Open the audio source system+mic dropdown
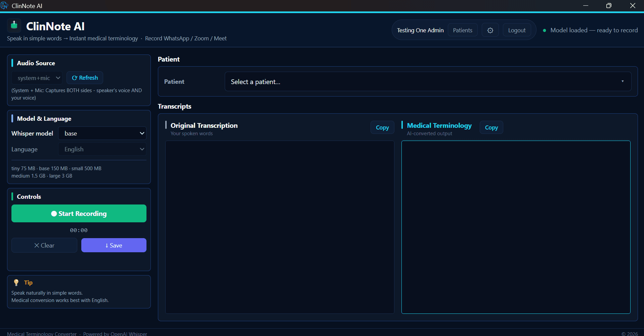Viewport: 644px width, 336px height. click(37, 78)
